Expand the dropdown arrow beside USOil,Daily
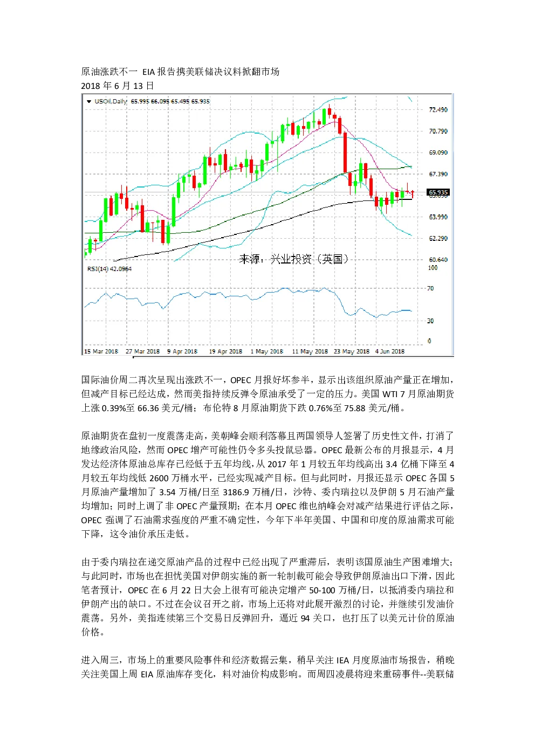This screenshot has height=756, width=535. pyautogui.click(x=88, y=101)
